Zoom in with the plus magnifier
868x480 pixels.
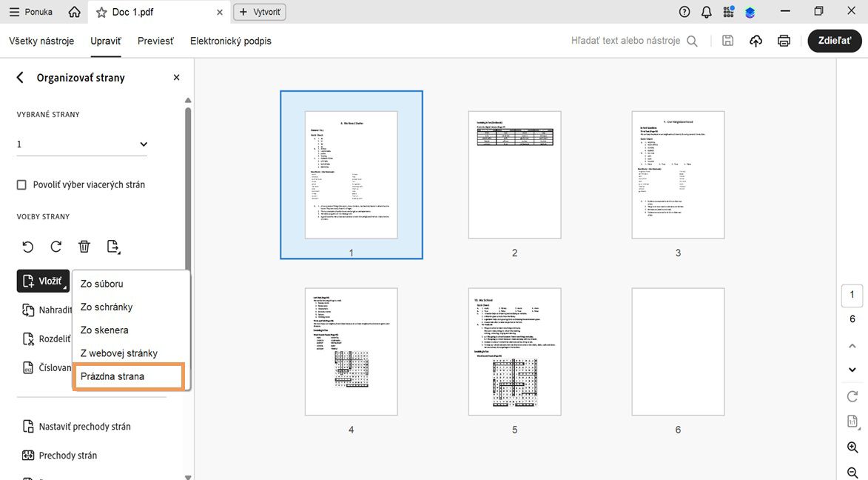click(x=852, y=447)
